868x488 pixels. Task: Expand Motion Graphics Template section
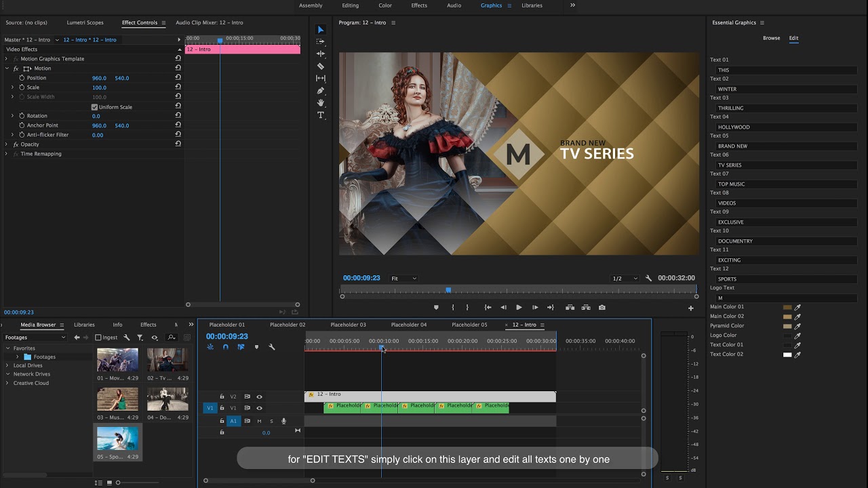point(6,59)
